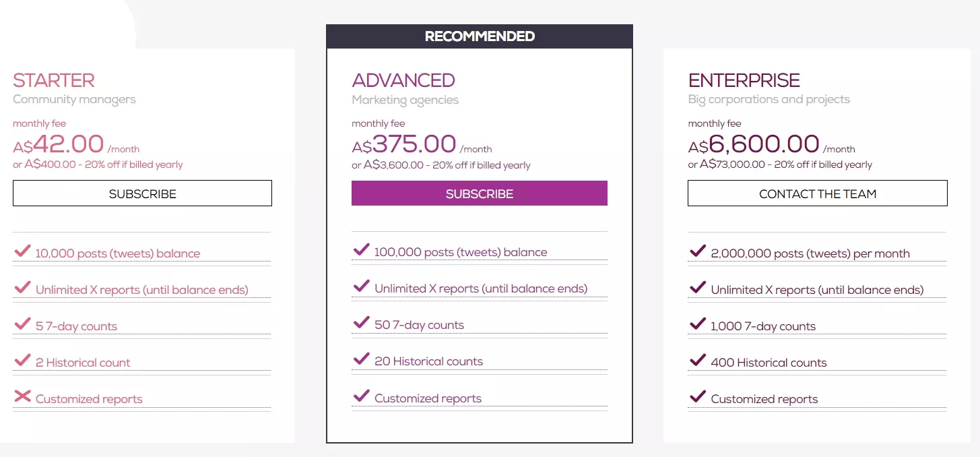Click the checkmark next to 1,000 7-day counts
The image size is (980, 457).
tap(698, 324)
